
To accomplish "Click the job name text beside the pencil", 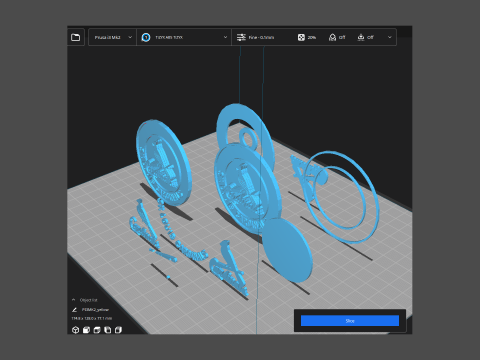I will [x=95, y=310].
